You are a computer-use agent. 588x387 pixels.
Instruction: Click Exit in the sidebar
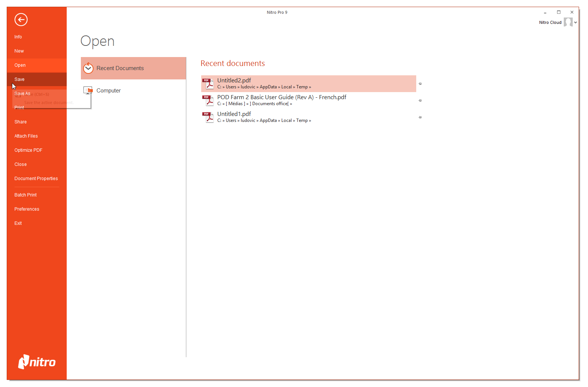[x=37, y=223]
